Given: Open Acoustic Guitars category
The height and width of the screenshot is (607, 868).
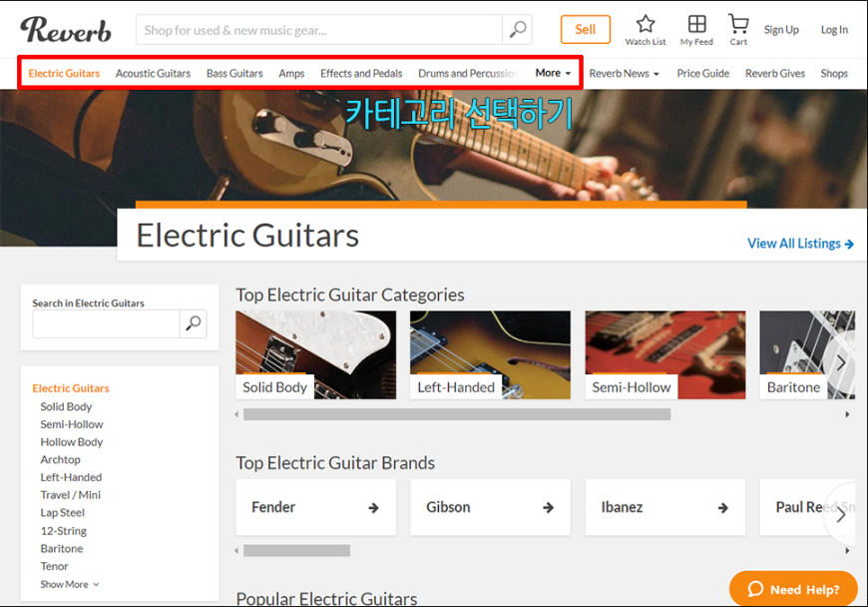Looking at the screenshot, I should 153,74.
